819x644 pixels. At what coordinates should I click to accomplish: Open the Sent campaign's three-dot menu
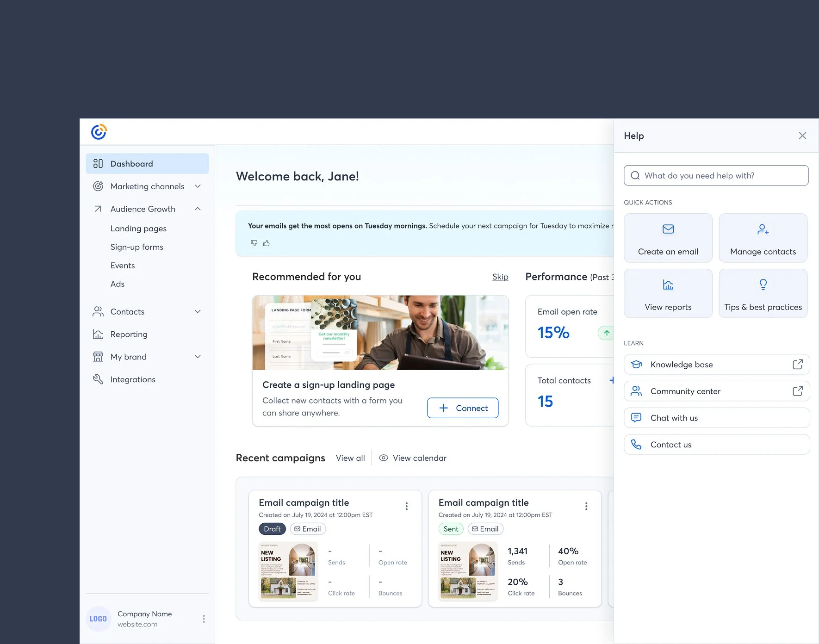(x=586, y=506)
